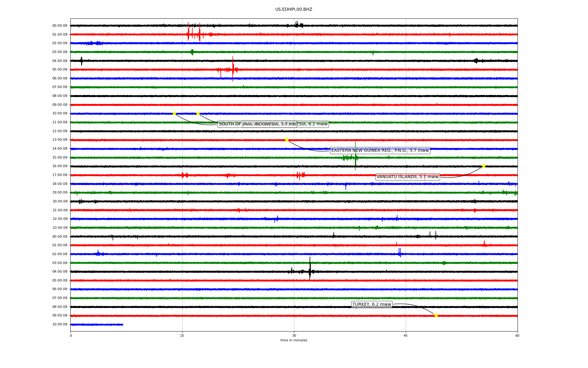588x368 pixels.
Task: Click the 14:00:08 row time label
Action: coord(60,149)
